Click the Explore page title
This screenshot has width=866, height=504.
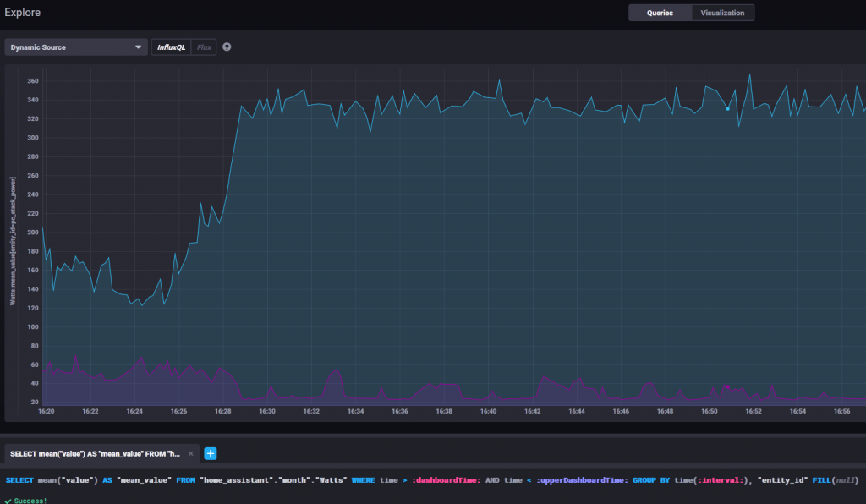click(22, 13)
